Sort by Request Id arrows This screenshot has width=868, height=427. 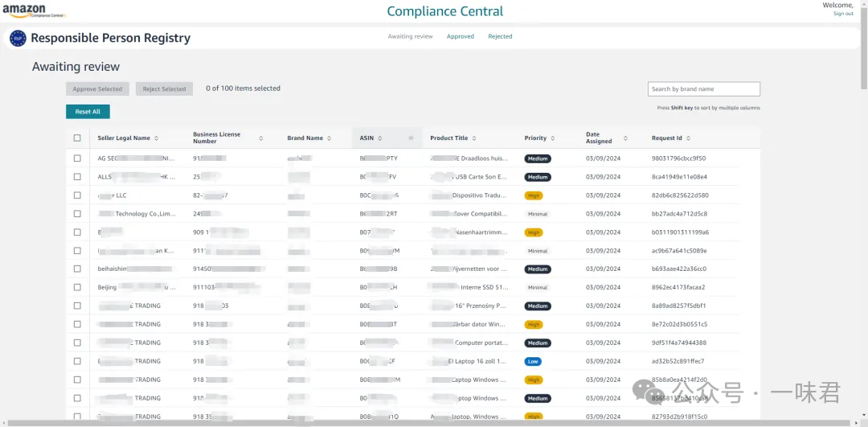pos(688,138)
